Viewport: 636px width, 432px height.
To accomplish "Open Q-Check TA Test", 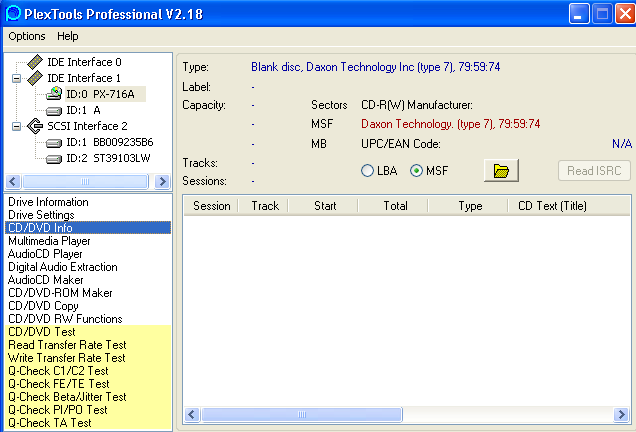I will 88,422.
